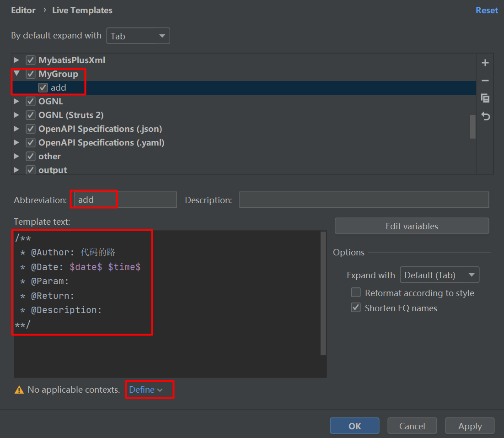Click the duplicate template icon
The width and height of the screenshot is (504, 438).
click(x=485, y=98)
